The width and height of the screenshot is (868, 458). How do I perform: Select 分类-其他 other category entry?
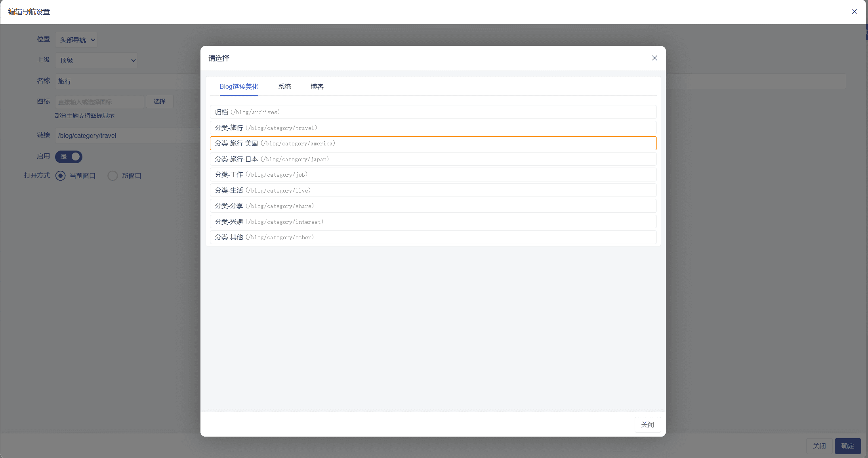(433, 237)
